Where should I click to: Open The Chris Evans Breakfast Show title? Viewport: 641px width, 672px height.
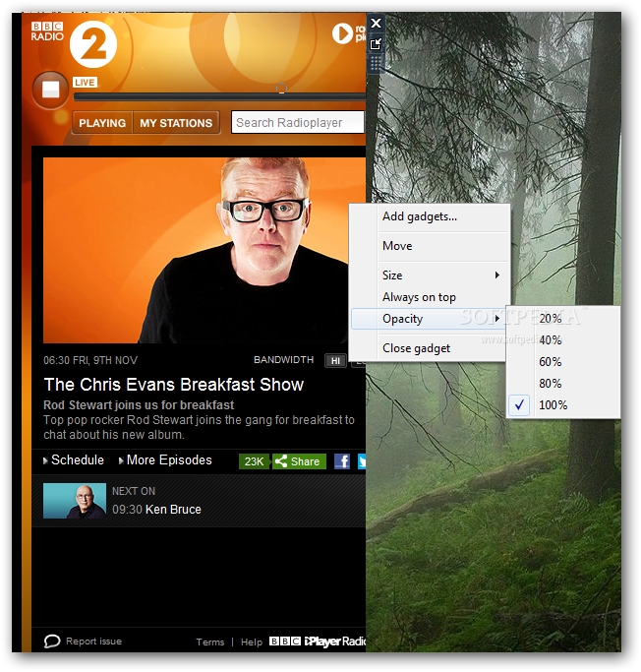(174, 385)
